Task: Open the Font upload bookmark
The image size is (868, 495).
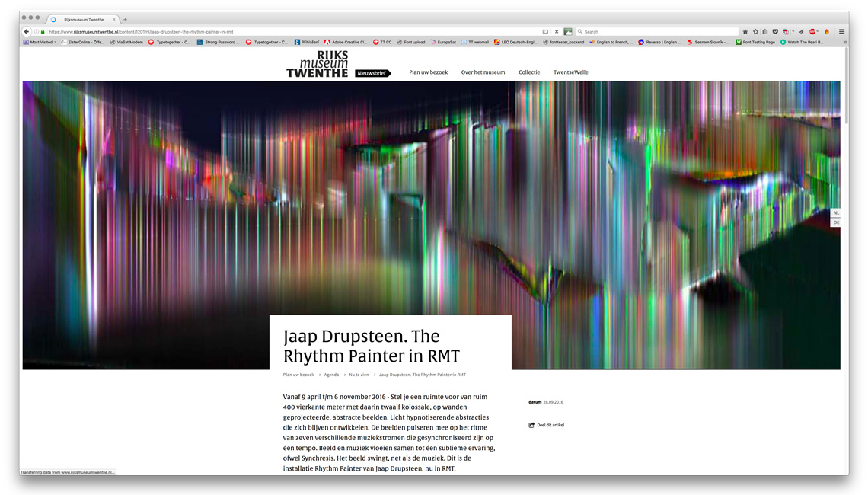Action: point(410,42)
